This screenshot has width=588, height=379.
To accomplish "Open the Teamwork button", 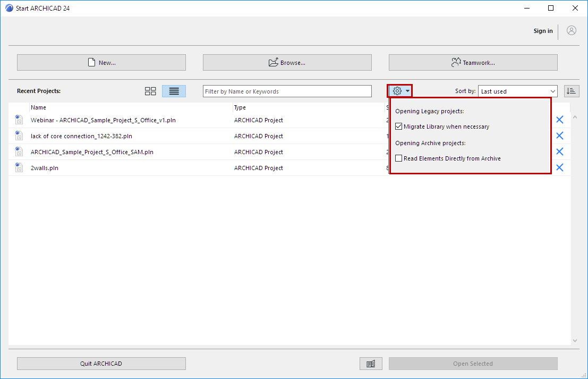I will click(473, 62).
